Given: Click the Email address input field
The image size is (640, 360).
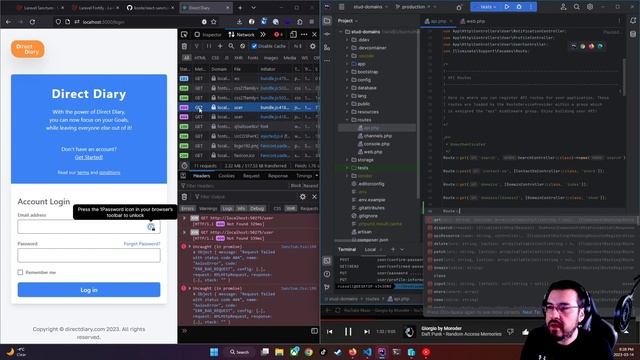Looking at the screenshot, I should [x=89, y=227].
